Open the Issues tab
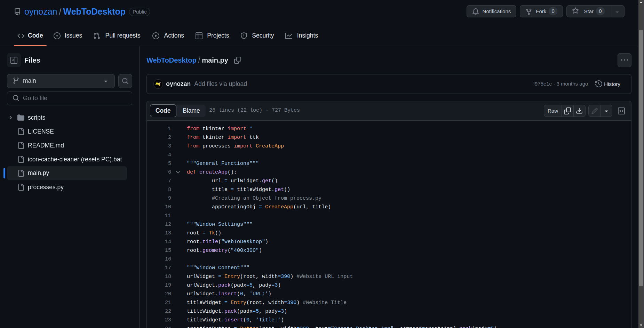Image resolution: width=644 pixels, height=328 pixels. tap(68, 35)
